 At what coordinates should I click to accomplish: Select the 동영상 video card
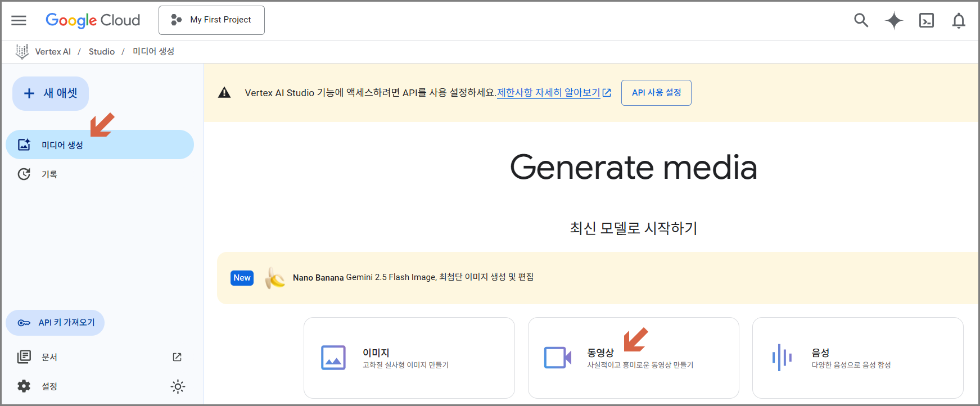(634, 358)
